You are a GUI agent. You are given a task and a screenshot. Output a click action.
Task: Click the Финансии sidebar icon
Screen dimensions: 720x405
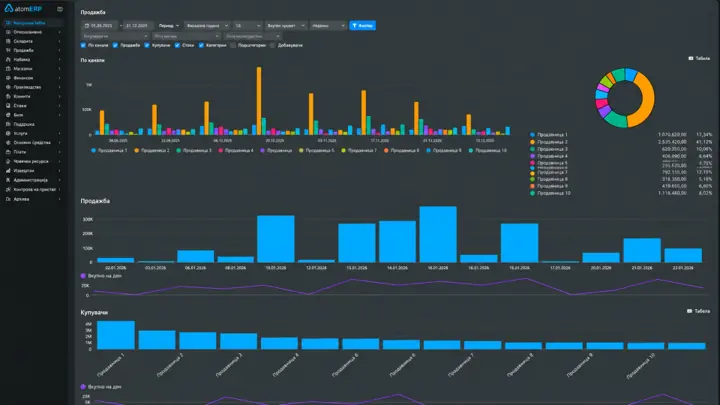8,78
